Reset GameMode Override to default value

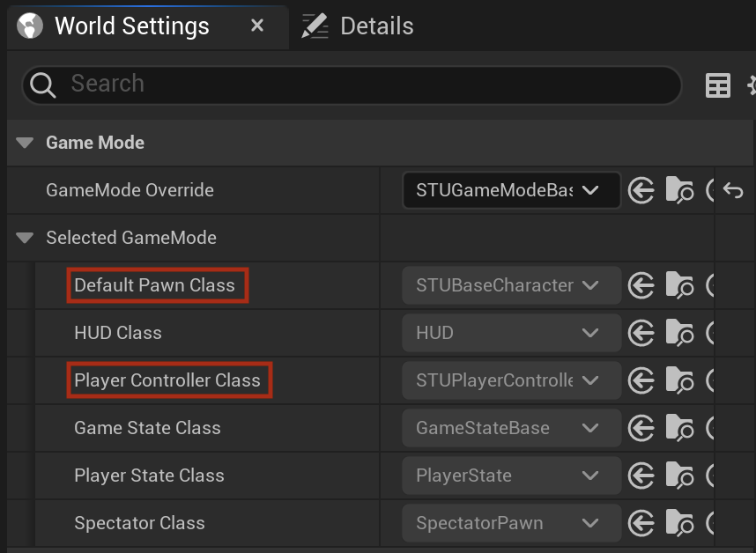733,190
